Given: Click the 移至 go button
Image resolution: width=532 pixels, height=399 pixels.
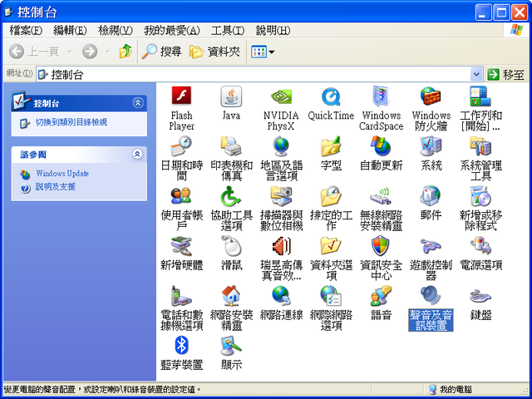Looking at the screenshot, I should click(x=506, y=74).
